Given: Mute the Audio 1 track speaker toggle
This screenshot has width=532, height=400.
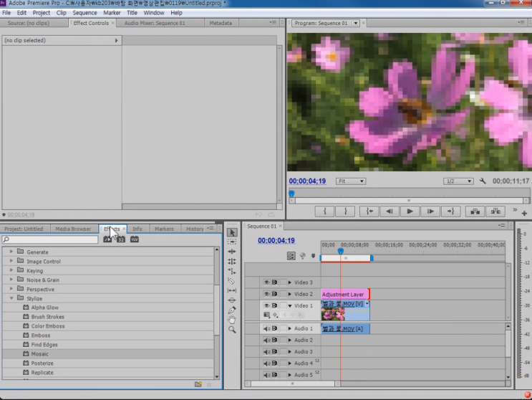Looking at the screenshot, I should (266, 329).
